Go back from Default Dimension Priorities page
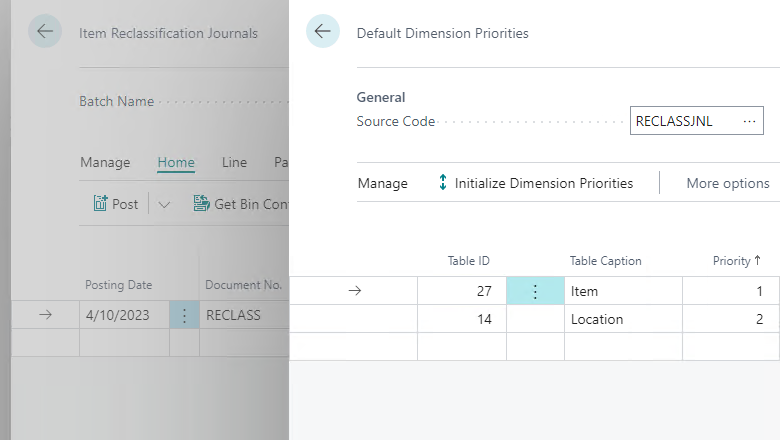 323,31
